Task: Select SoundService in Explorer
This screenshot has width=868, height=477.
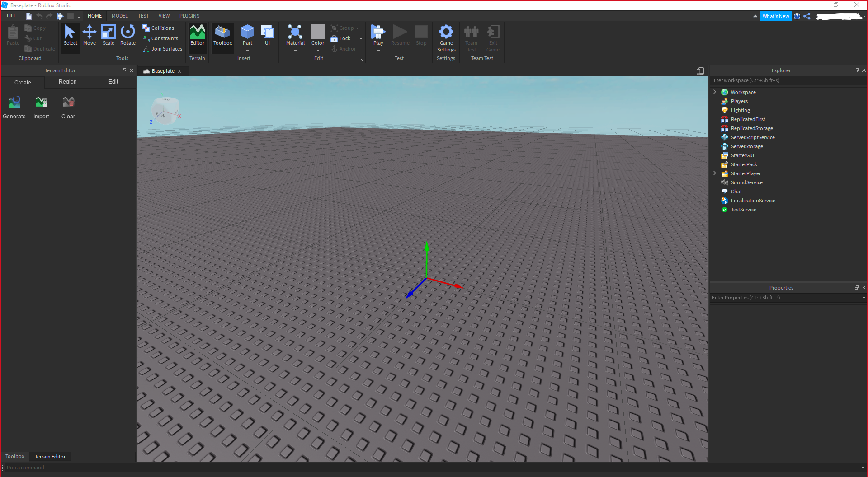Action: pos(746,182)
